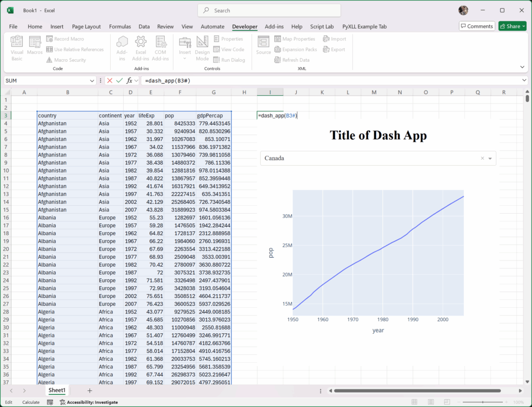The image size is (532, 407).
Task: Click the XML Source icon
Action: pos(263,46)
